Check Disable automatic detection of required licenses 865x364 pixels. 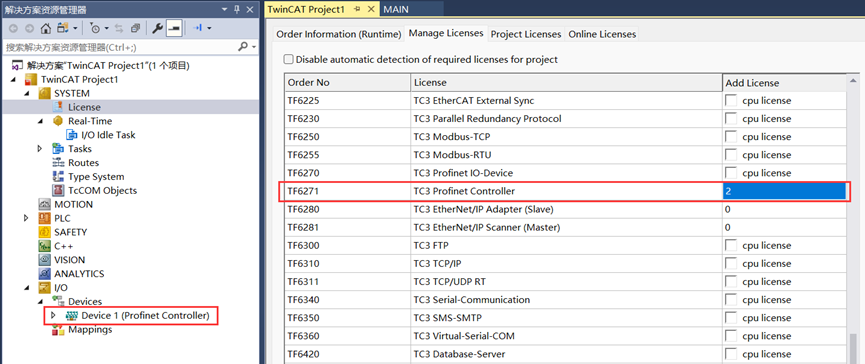pos(289,59)
